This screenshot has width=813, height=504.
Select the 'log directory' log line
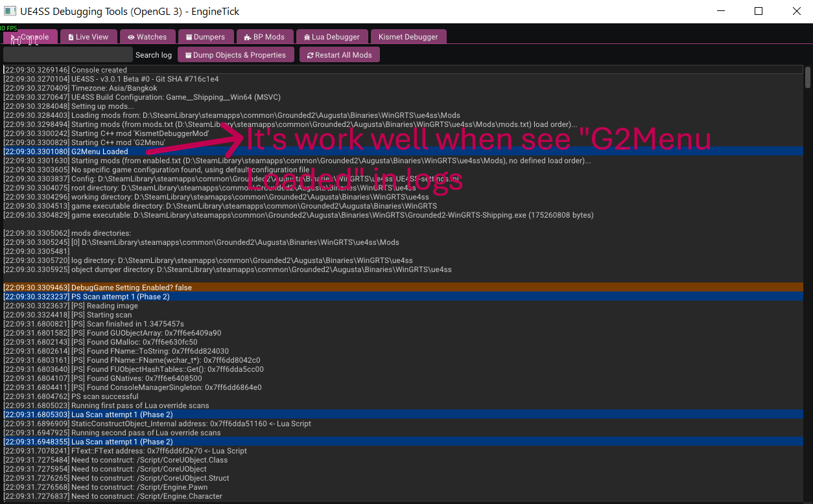(403, 260)
